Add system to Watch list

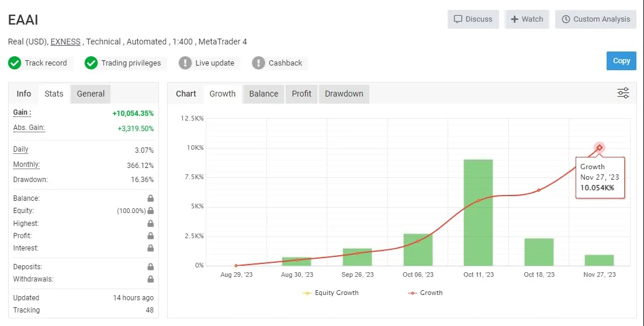[x=527, y=19]
